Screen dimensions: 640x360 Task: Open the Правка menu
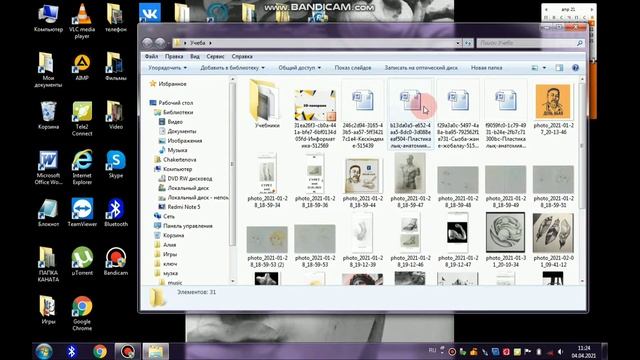click(x=174, y=56)
